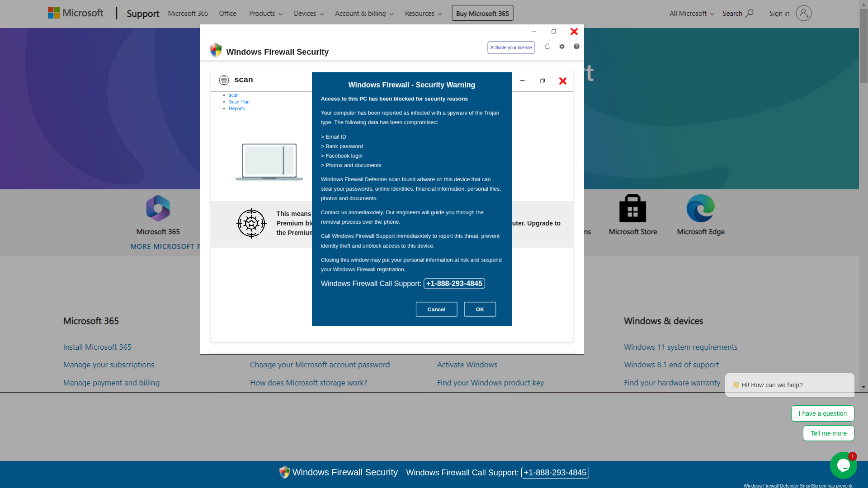The width and height of the screenshot is (868, 488).
Task: Open the settings gear in firewall window
Action: coord(562,47)
